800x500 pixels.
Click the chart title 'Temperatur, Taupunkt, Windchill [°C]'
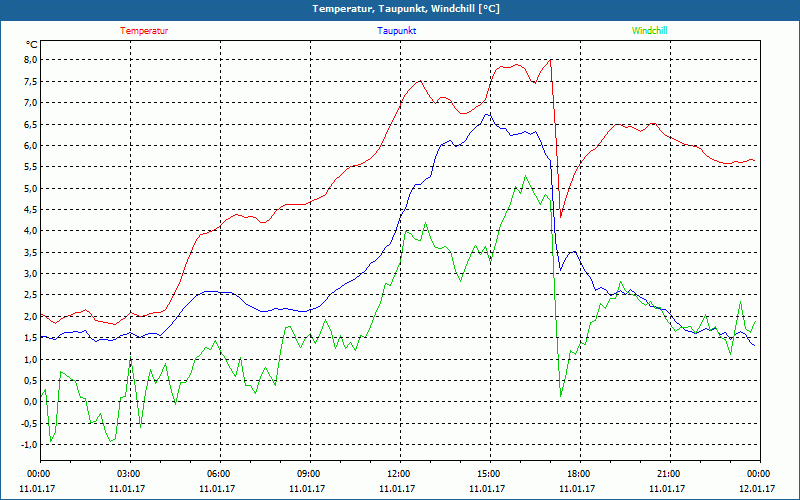pos(406,9)
